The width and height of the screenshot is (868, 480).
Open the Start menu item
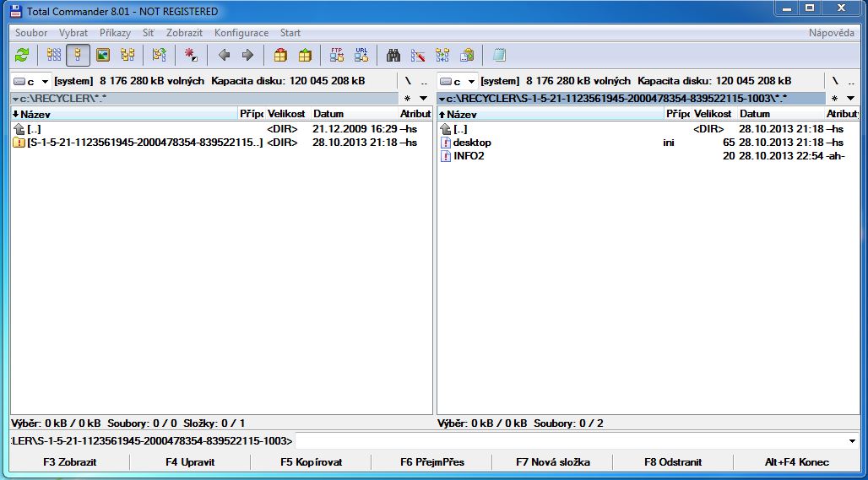pyautogui.click(x=290, y=33)
